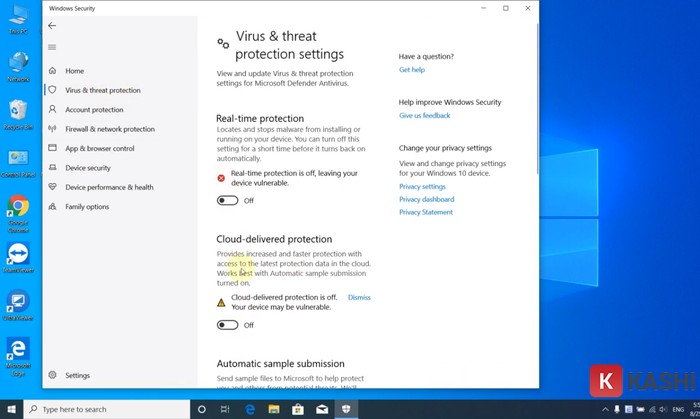Open Device security page
The image size is (700, 419).
click(x=88, y=168)
